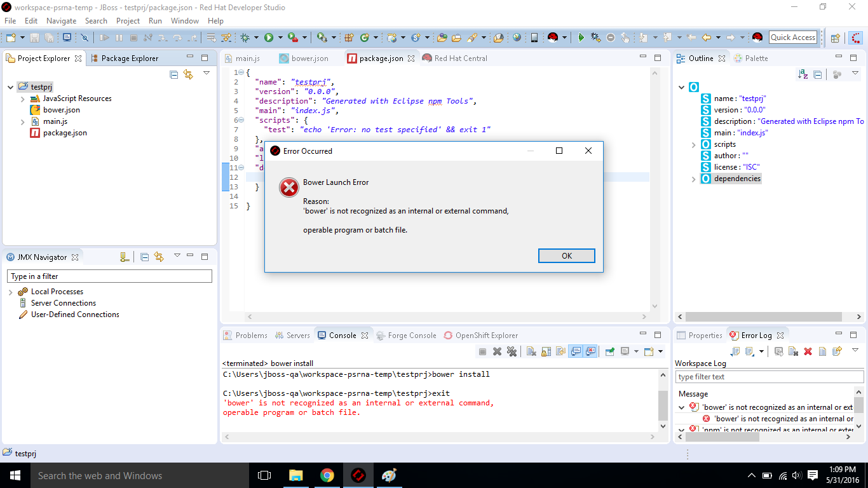Click the Red Hat Central icon beside Quick Access
This screenshot has height=488, width=868.
pyautogui.click(x=757, y=37)
